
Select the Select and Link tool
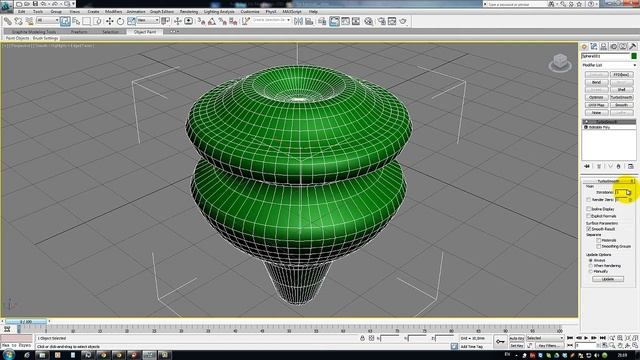coord(8,21)
